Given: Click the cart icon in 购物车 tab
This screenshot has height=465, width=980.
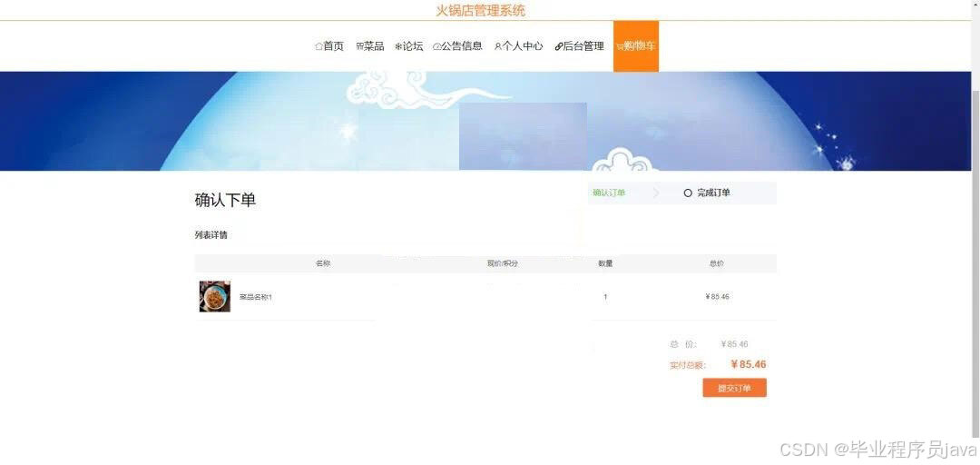Looking at the screenshot, I should tap(620, 46).
